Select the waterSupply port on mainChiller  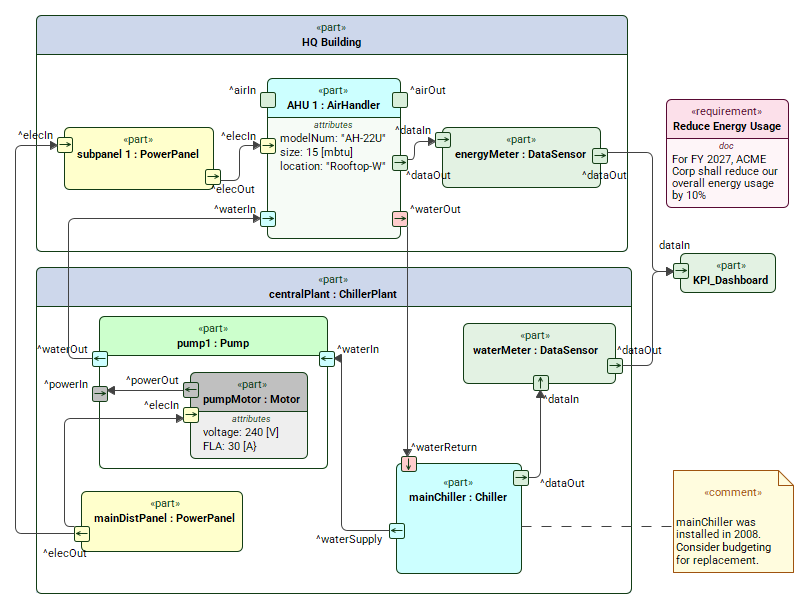[397, 531]
